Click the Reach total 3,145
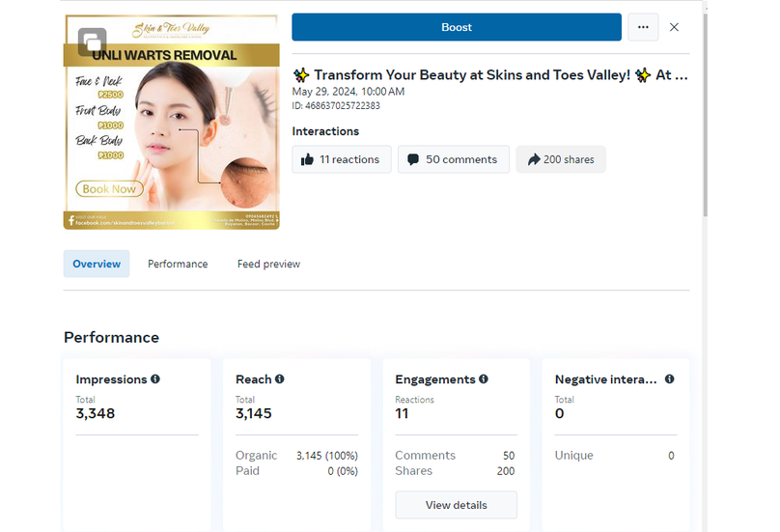The height and width of the screenshot is (532, 780). [254, 413]
